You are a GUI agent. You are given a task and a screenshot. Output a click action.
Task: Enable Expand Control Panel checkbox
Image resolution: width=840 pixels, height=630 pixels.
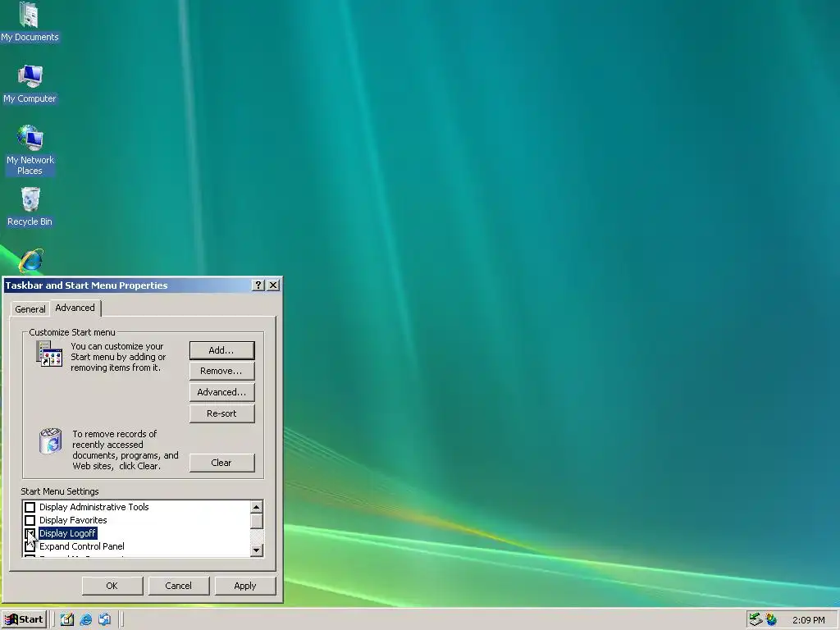pos(30,546)
